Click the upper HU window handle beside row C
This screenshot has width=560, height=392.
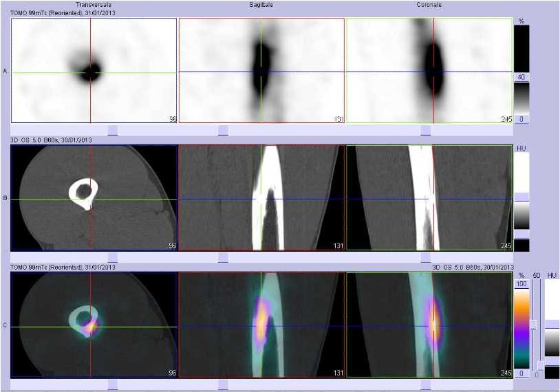552,324
